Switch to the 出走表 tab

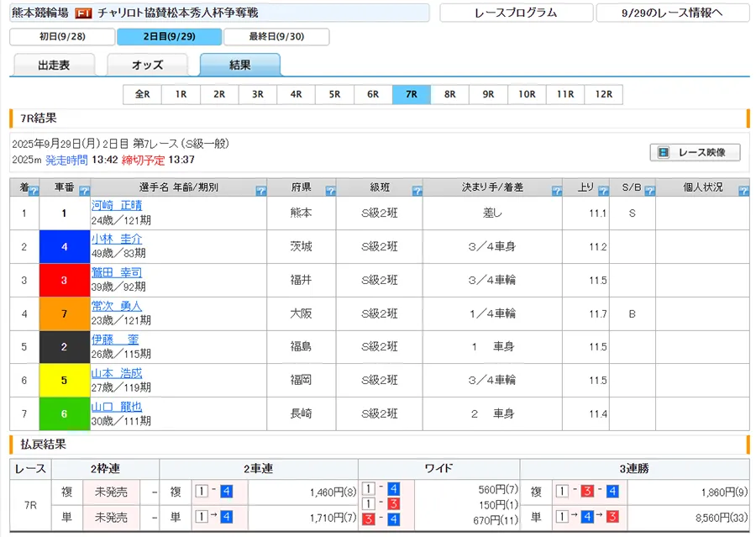(55, 66)
